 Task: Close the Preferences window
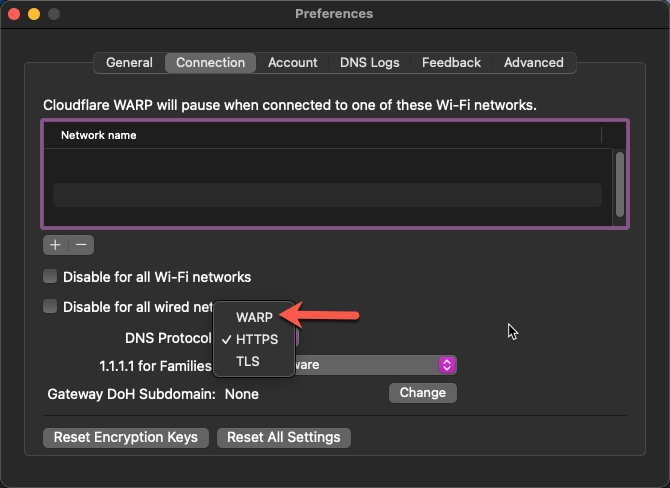point(14,14)
